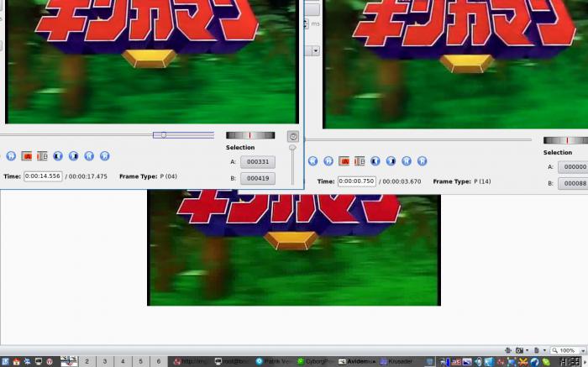Open the Avidemux taskbar entry
Viewport: 588px width, 367px height.
[x=358, y=362]
